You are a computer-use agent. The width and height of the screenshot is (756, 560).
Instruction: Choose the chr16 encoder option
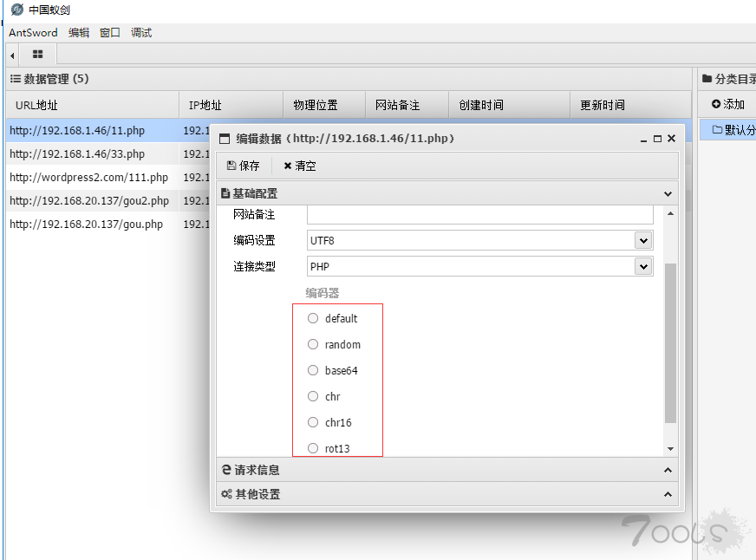(x=313, y=422)
